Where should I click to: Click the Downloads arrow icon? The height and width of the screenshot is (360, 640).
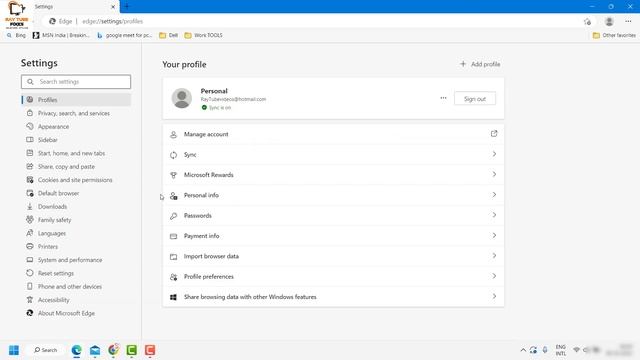(x=30, y=207)
